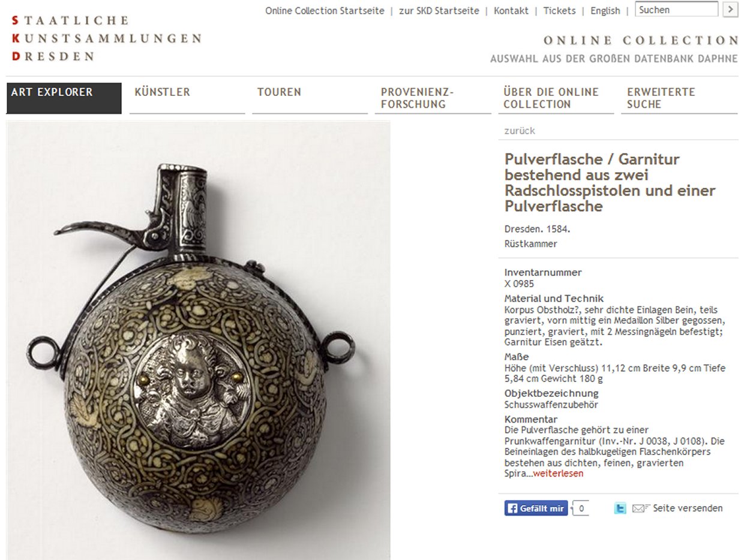Open the Tickets link

click(x=559, y=11)
